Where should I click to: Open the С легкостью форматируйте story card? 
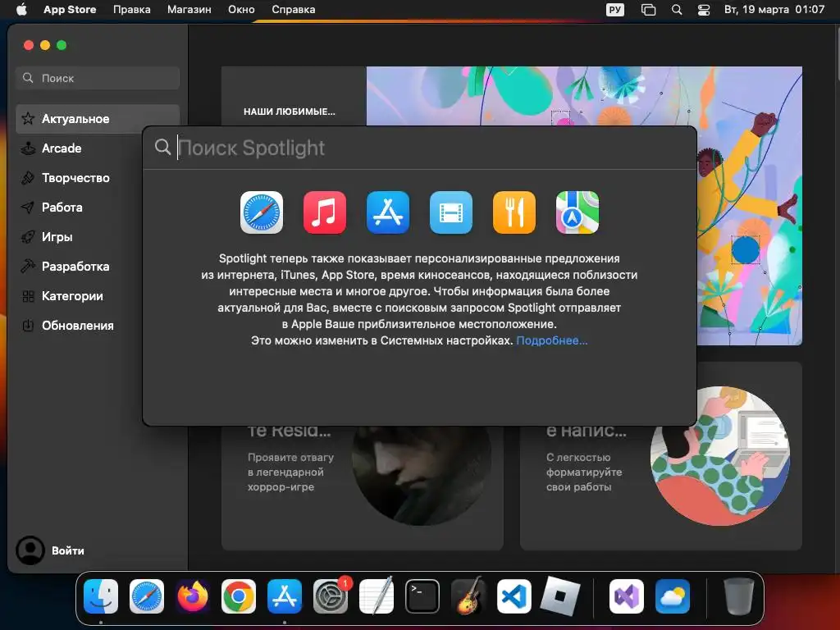pyautogui.click(x=661, y=487)
